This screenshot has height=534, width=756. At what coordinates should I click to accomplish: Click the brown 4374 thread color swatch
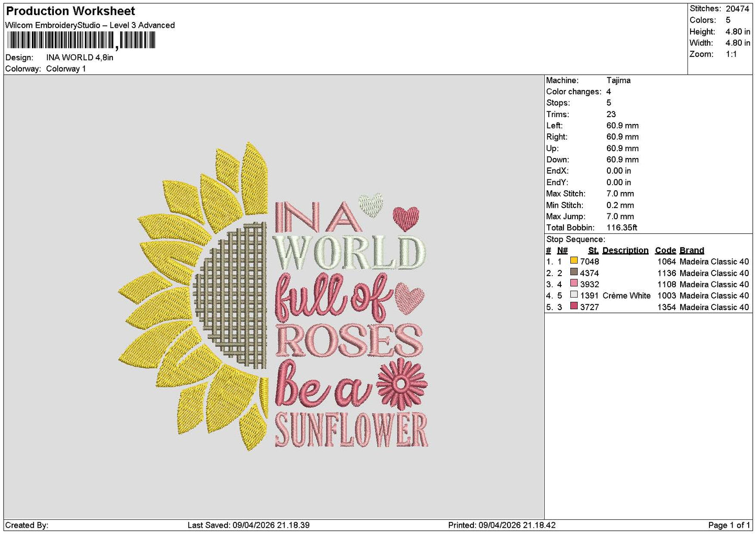pos(574,272)
